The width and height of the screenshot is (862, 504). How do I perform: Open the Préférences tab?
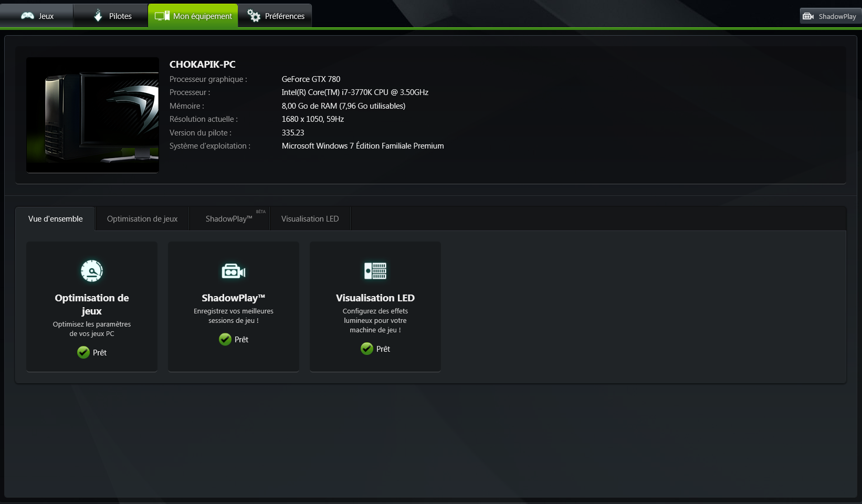[x=275, y=16]
